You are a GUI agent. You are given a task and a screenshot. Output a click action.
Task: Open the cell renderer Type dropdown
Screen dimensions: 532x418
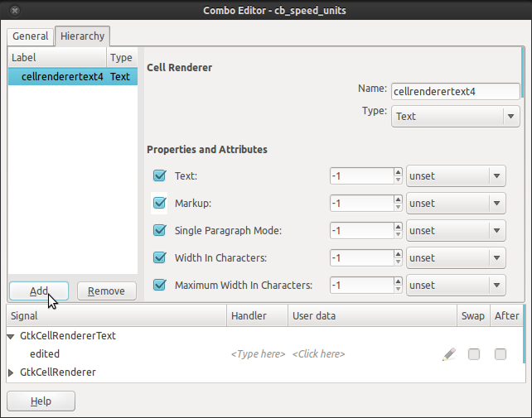coord(455,117)
